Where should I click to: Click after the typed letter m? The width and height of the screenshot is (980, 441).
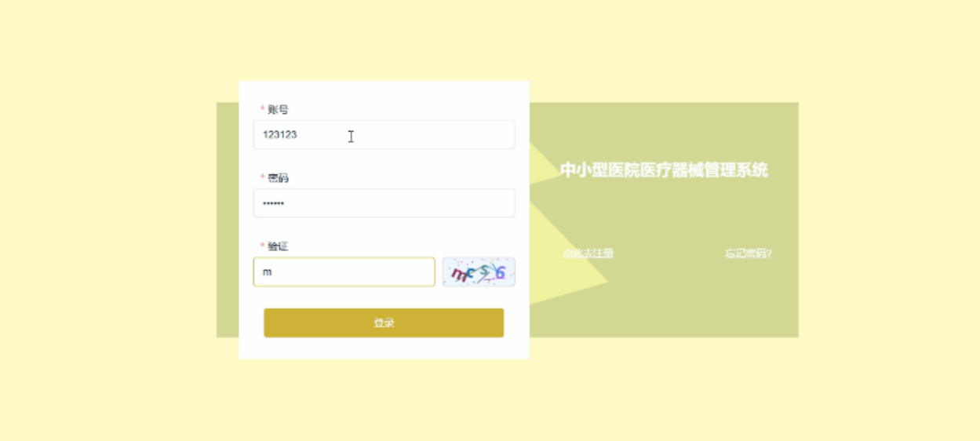tap(273, 272)
